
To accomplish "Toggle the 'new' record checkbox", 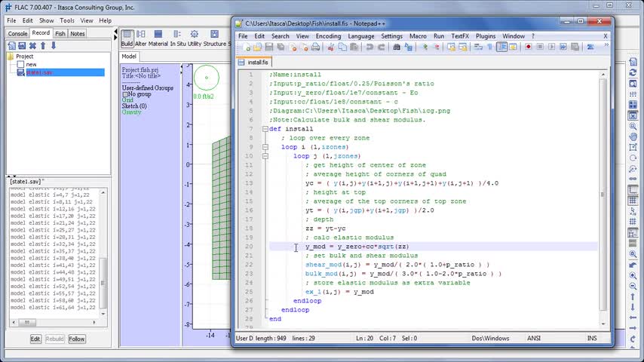I will click(x=20, y=65).
